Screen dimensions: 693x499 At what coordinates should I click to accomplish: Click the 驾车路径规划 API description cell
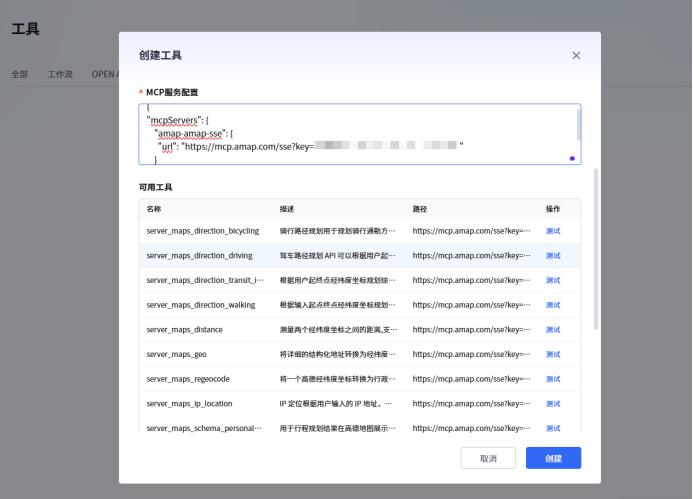click(338, 255)
